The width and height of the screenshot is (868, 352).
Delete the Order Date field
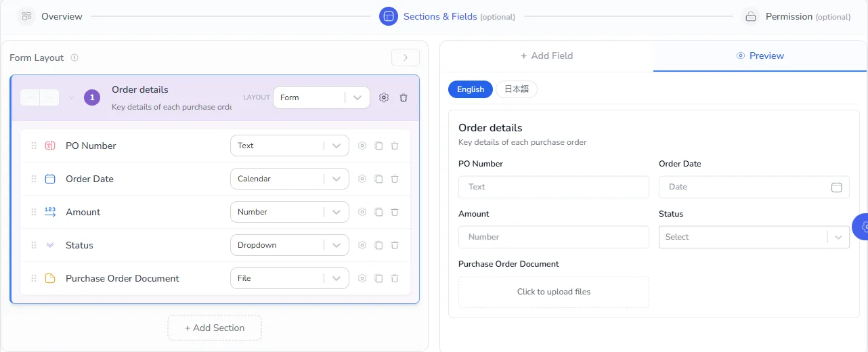pyautogui.click(x=395, y=179)
